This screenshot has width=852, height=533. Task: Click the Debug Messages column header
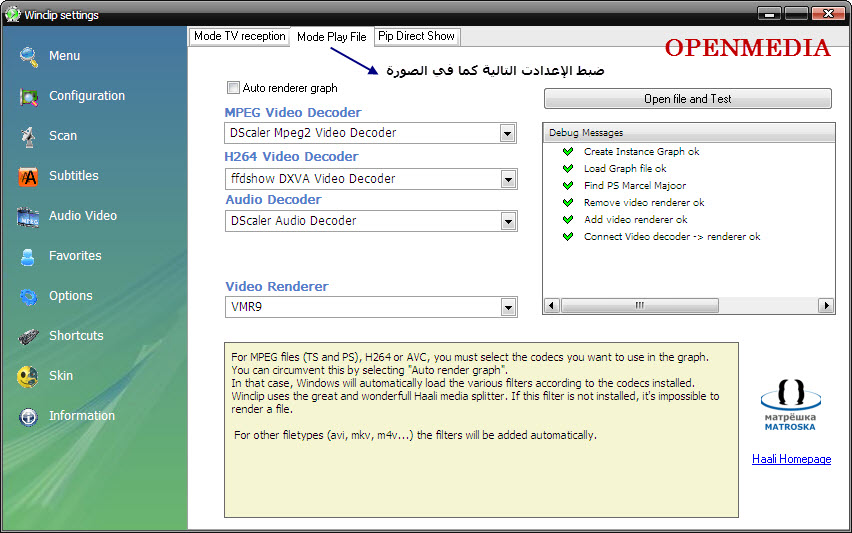pos(689,133)
